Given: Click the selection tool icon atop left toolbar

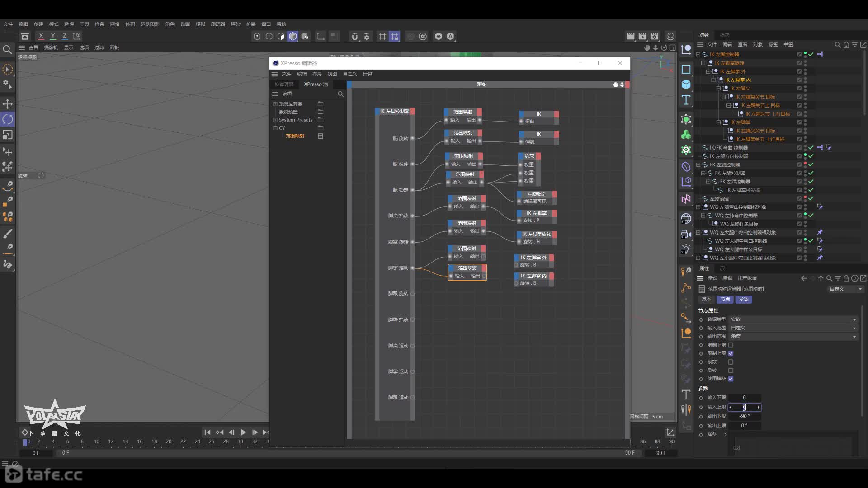Looking at the screenshot, I should 8,70.
